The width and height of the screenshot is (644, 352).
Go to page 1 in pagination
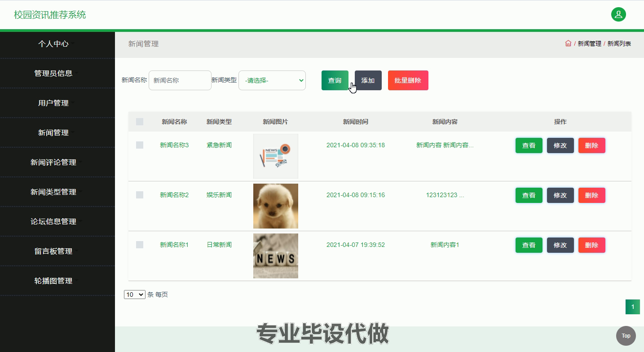tap(633, 307)
